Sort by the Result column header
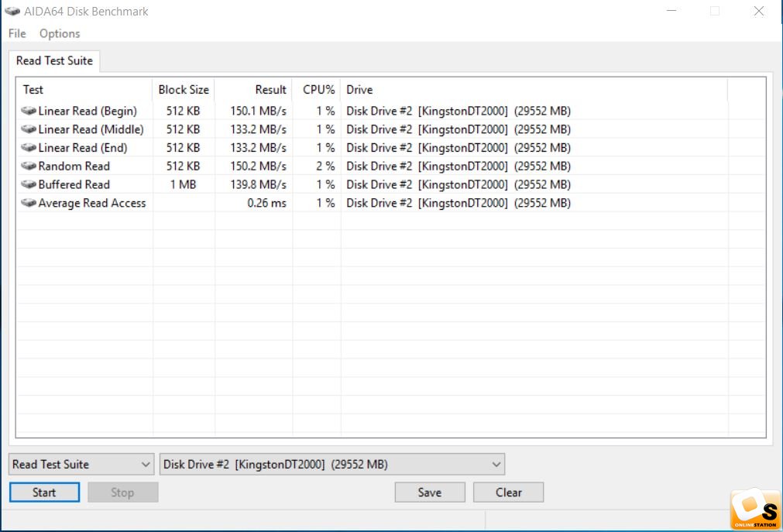Image resolution: width=783 pixels, height=532 pixels. pyautogui.click(x=254, y=90)
